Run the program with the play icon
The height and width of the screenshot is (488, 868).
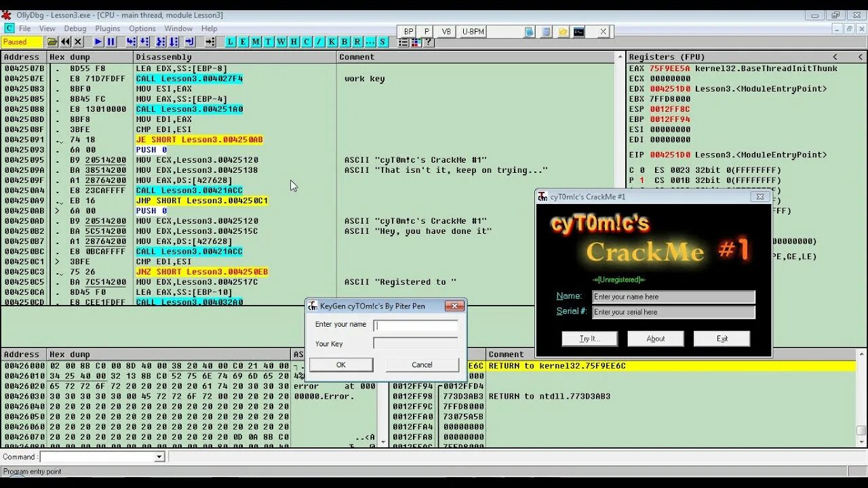pyautogui.click(x=98, y=42)
